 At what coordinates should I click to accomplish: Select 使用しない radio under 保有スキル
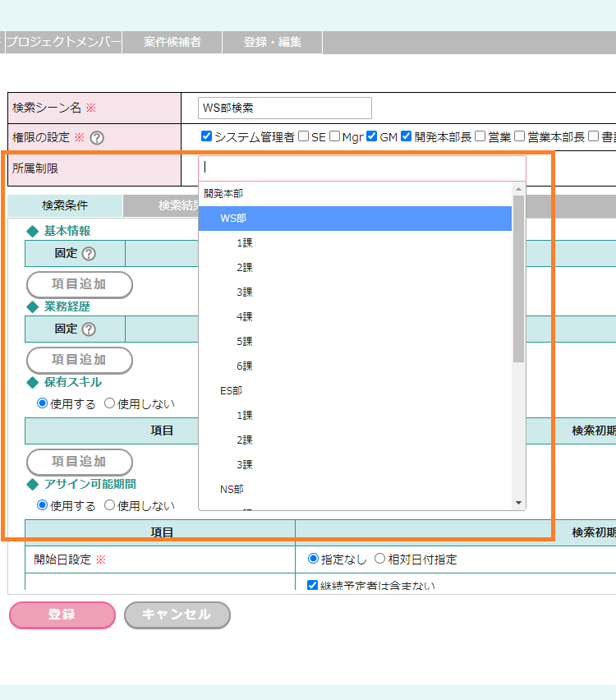pos(109,403)
